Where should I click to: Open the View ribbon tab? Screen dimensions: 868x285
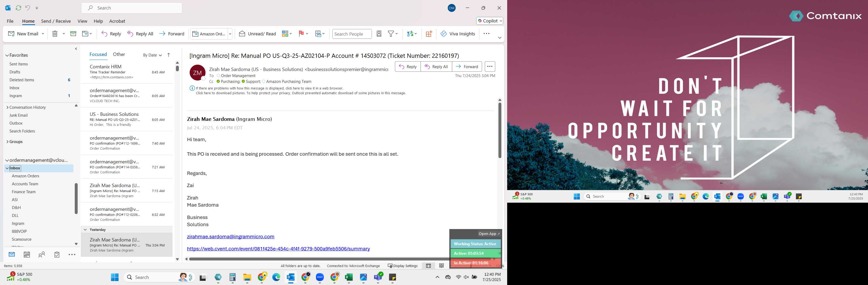[x=82, y=21]
